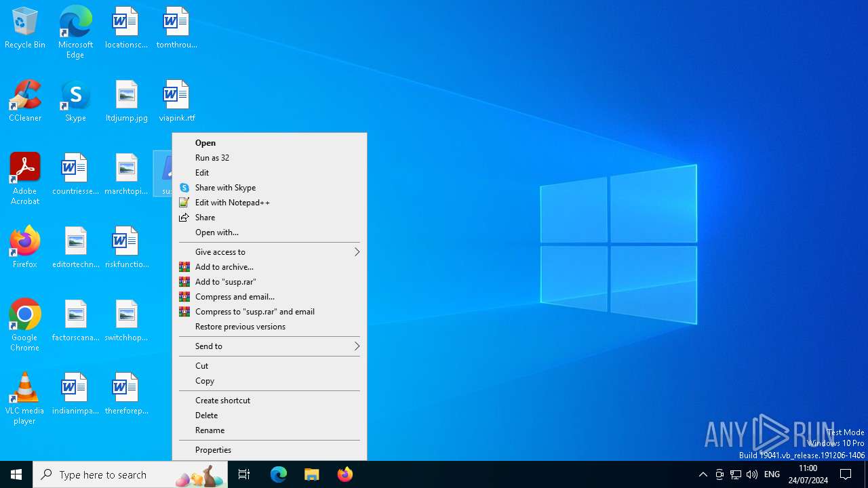868x488 pixels.
Task: Open the Windows Start menu
Action: coord(16,474)
